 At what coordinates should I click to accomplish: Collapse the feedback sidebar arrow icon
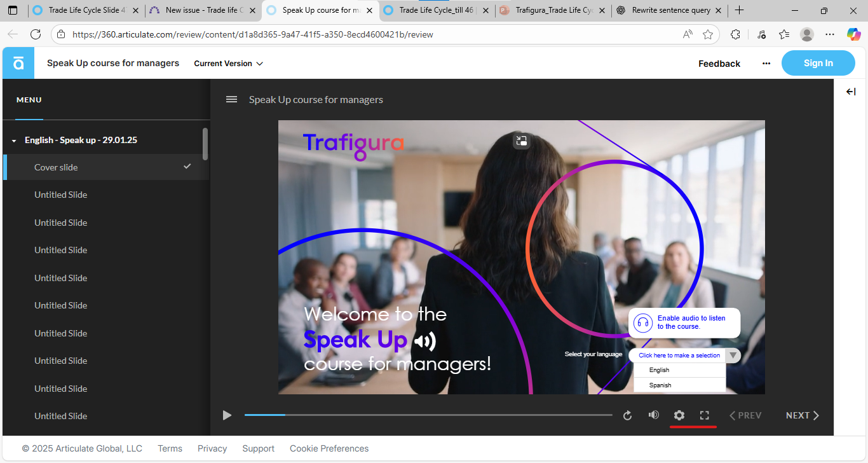[x=851, y=92]
